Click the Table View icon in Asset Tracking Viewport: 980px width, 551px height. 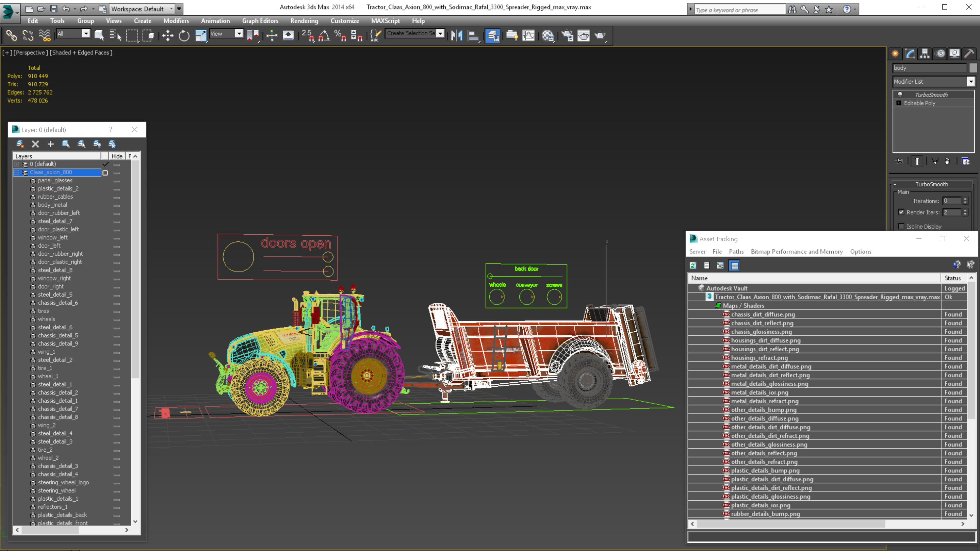(735, 265)
